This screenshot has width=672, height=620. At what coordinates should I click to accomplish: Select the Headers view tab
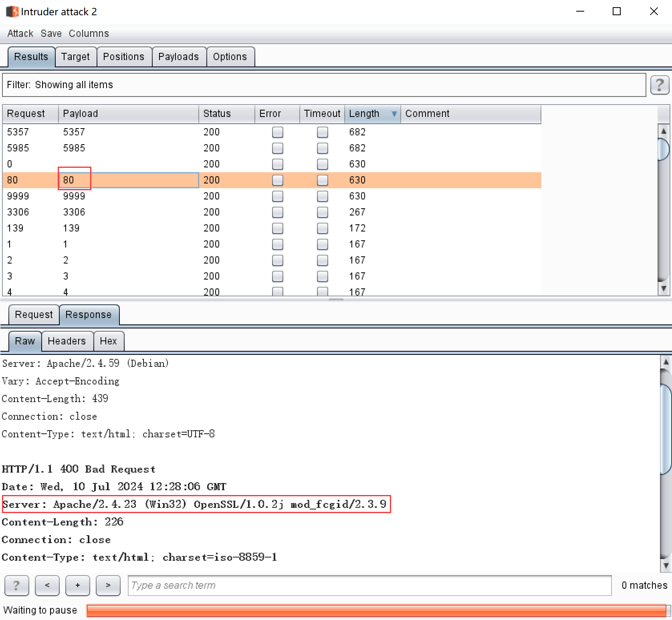click(x=67, y=341)
